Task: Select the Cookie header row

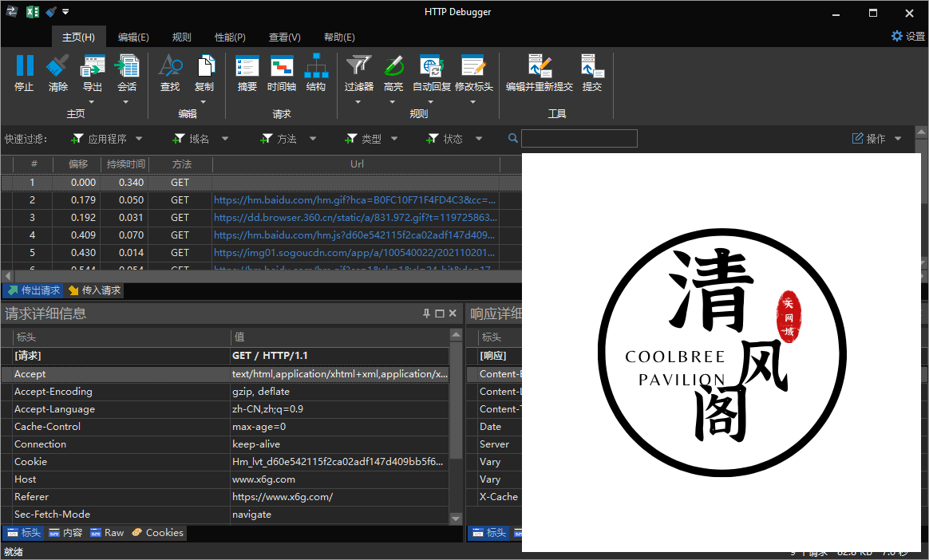Action: (225, 462)
